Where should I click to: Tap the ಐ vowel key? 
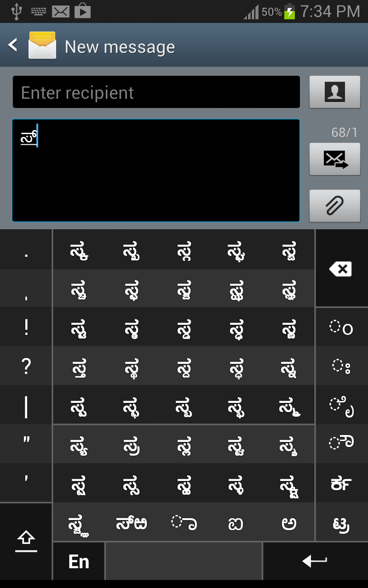(x=236, y=523)
